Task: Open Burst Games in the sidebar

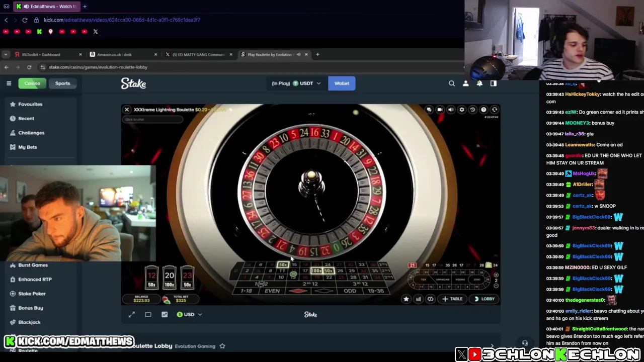Action: click(29, 265)
